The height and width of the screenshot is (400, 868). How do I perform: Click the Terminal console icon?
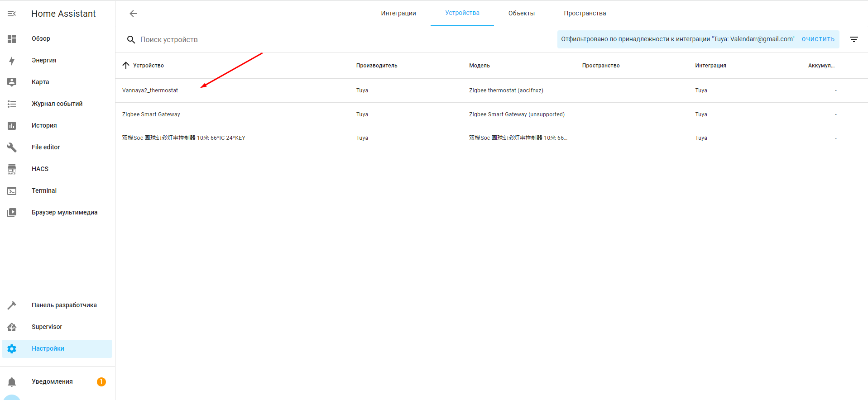click(12, 191)
